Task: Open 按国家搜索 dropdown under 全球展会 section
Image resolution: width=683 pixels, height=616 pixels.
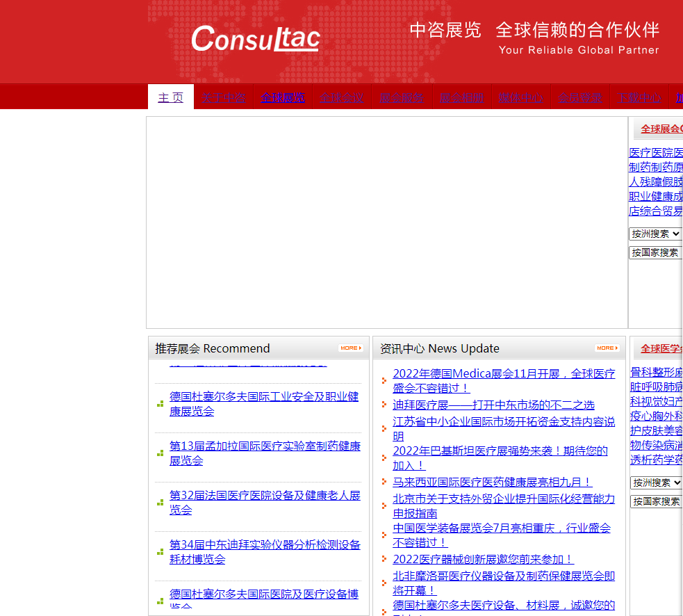Action: 655,252
